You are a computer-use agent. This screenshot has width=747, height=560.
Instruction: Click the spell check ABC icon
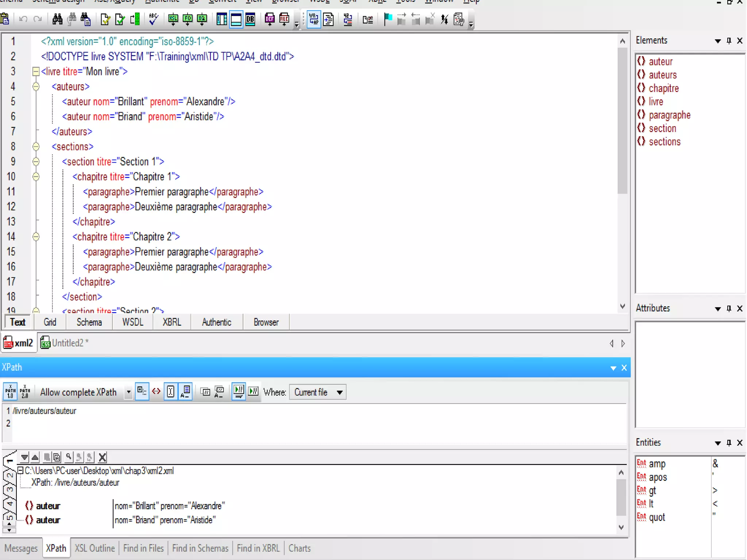154,19
